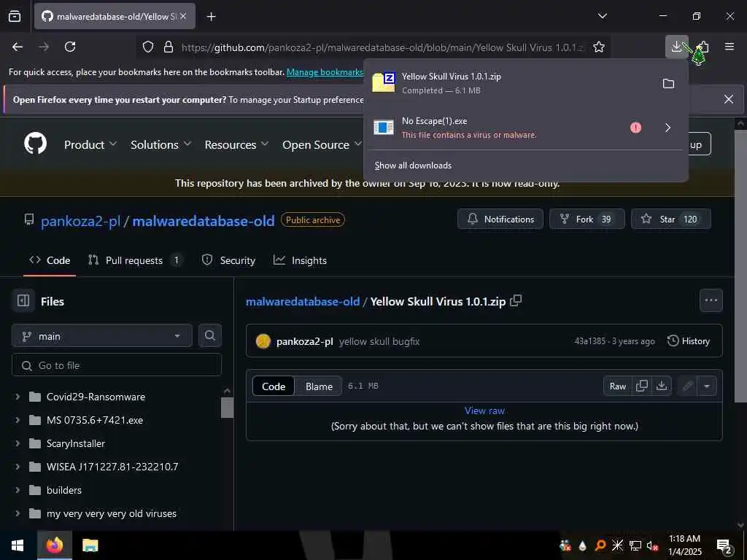Open Windows Start menu
The height and width of the screenshot is (560, 747).
pos(18,545)
